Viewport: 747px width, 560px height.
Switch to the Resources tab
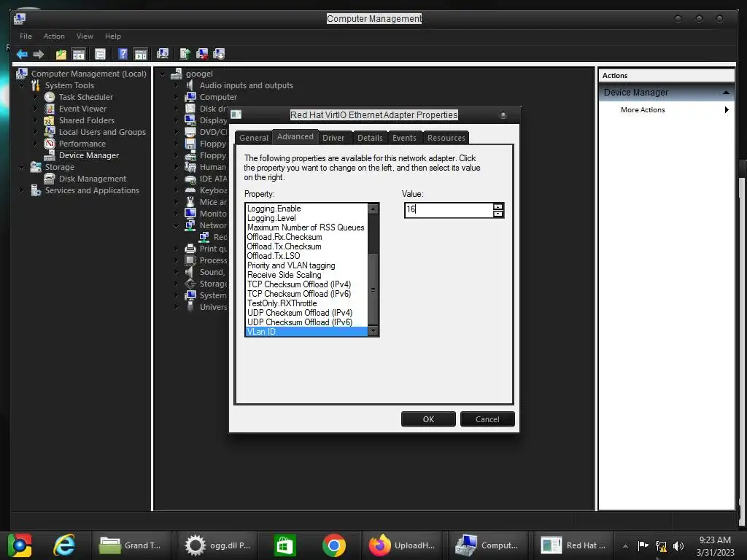coord(446,138)
